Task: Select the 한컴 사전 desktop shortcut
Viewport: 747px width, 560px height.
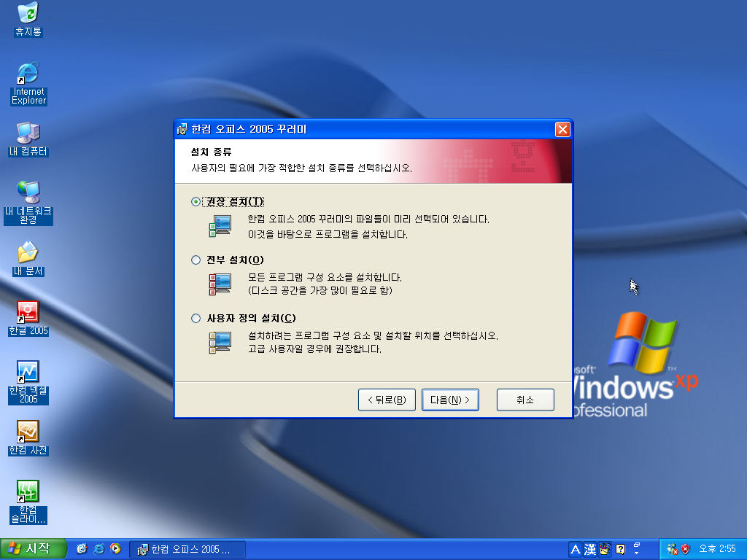Action: click(x=28, y=438)
